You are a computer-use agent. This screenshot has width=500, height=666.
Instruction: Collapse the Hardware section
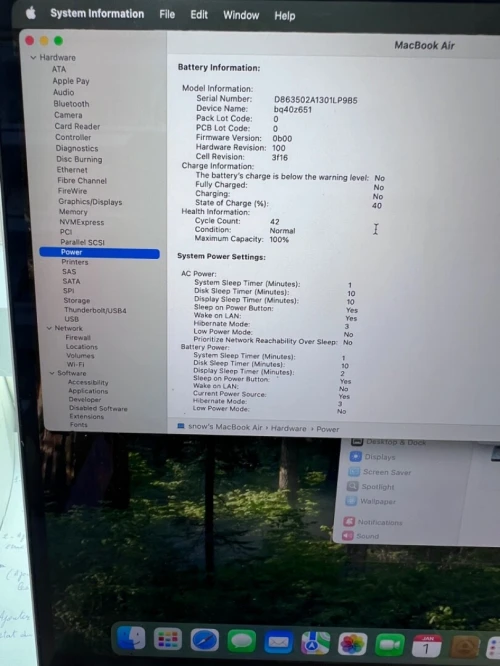(x=33, y=57)
